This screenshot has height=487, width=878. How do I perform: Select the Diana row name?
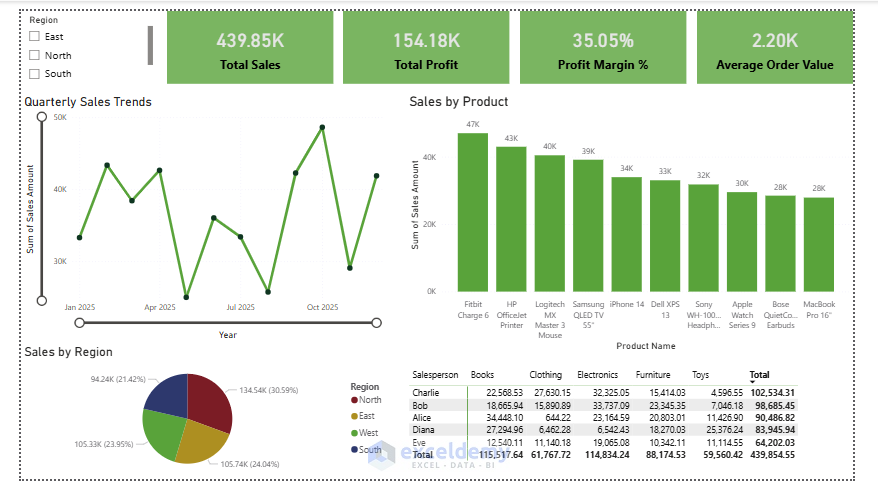[x=423, y=430]
